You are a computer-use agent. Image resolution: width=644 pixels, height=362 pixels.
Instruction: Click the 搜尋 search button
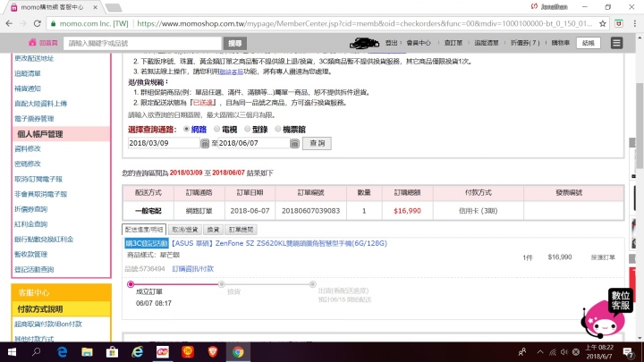(x=235, y=43)
